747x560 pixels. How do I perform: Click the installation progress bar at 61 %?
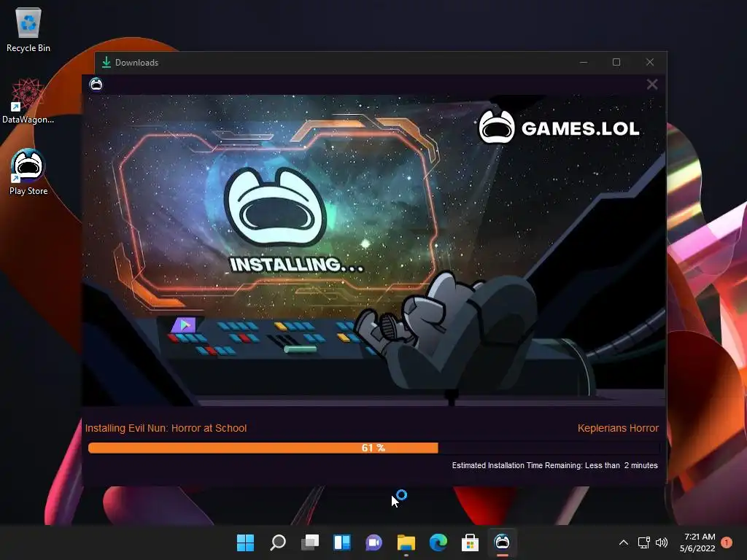click(373, 448)
